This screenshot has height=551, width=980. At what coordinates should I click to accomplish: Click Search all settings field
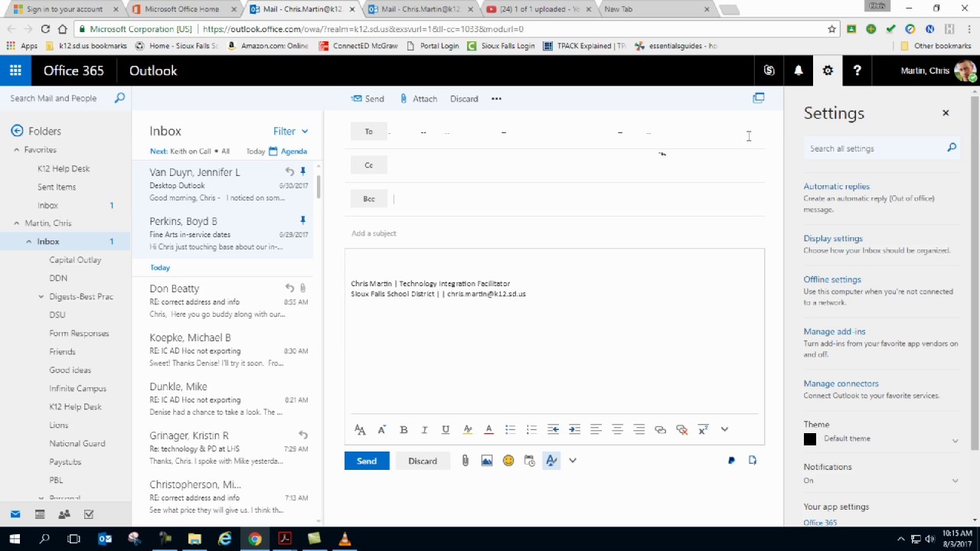tap(881, 148)
